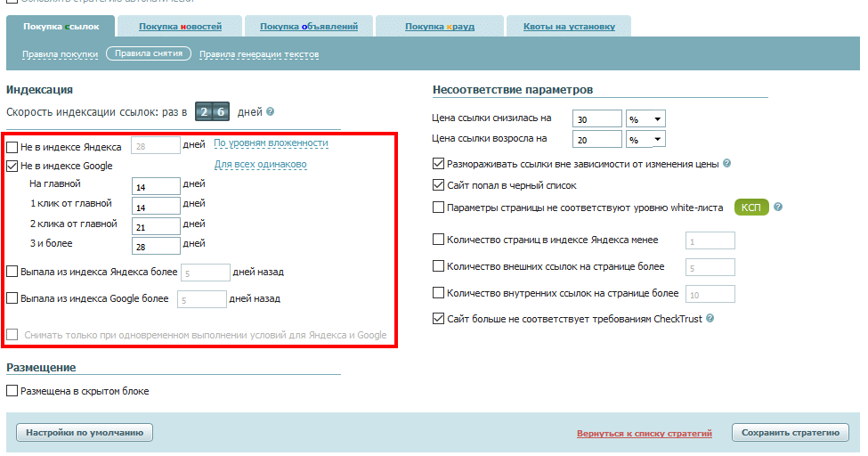Click 'Сохранить стратегию' button

tap(791, 433)
